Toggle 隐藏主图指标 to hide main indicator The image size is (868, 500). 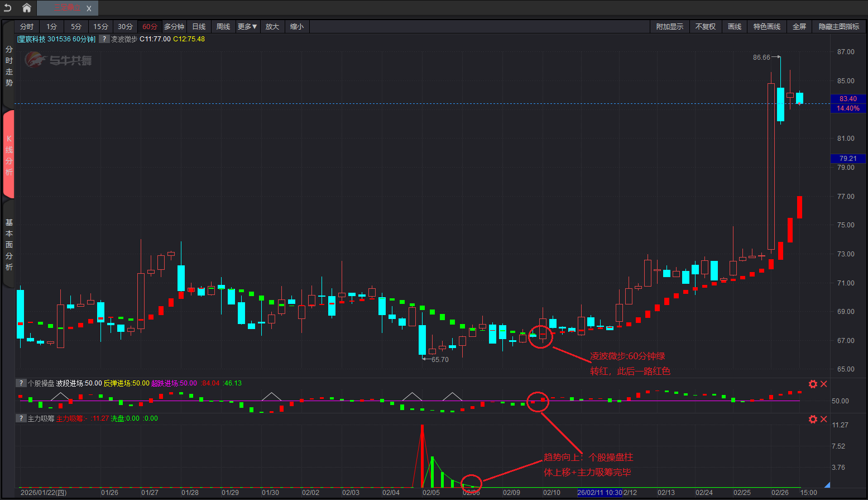click(838, 27)
